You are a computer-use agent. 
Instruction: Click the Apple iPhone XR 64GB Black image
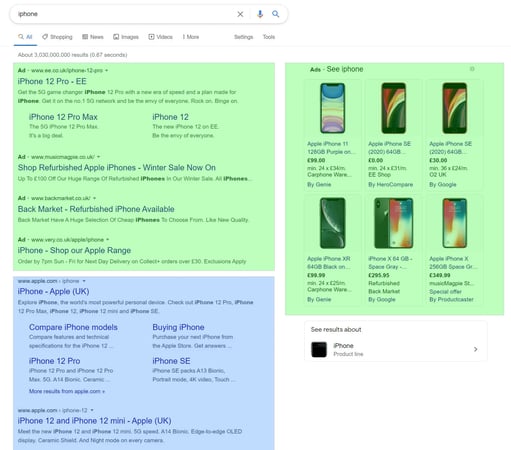point(332,223)
